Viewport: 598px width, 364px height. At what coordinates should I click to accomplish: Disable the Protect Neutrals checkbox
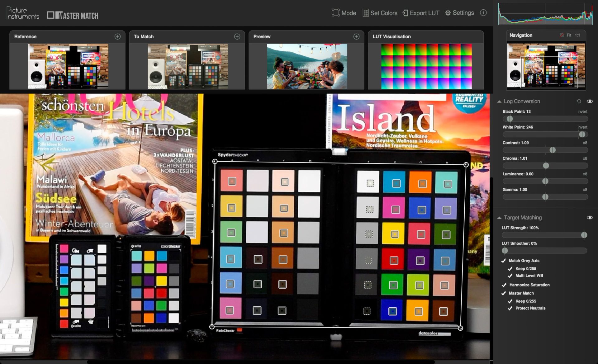(x=510, y=308)
